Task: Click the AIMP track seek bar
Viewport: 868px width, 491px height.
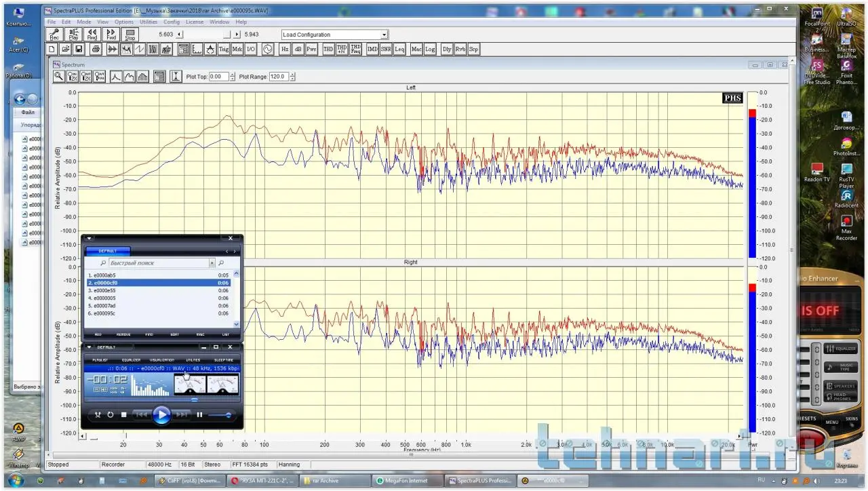Action: pos(161,401)
